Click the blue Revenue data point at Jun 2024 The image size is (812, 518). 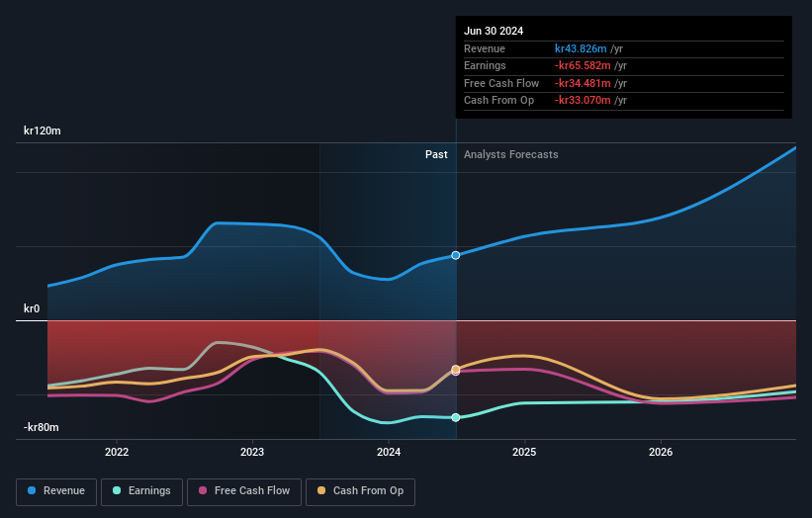[456, 255]
